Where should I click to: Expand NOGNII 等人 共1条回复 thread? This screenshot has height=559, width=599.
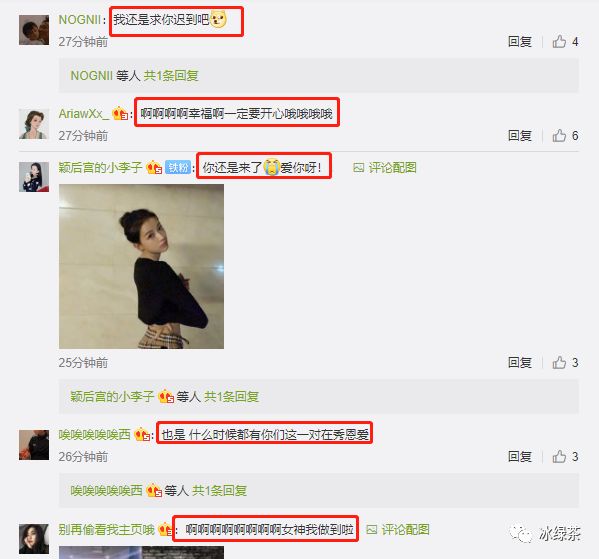point(134,76)
